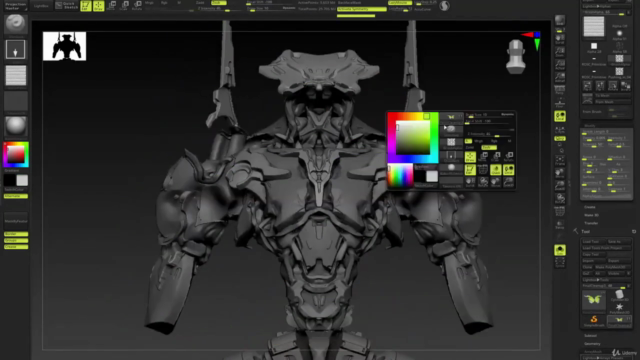Toggle the Floor grid icon on right shelf
The height and width of the screenshot is (360, 640).
pos(560,103)
